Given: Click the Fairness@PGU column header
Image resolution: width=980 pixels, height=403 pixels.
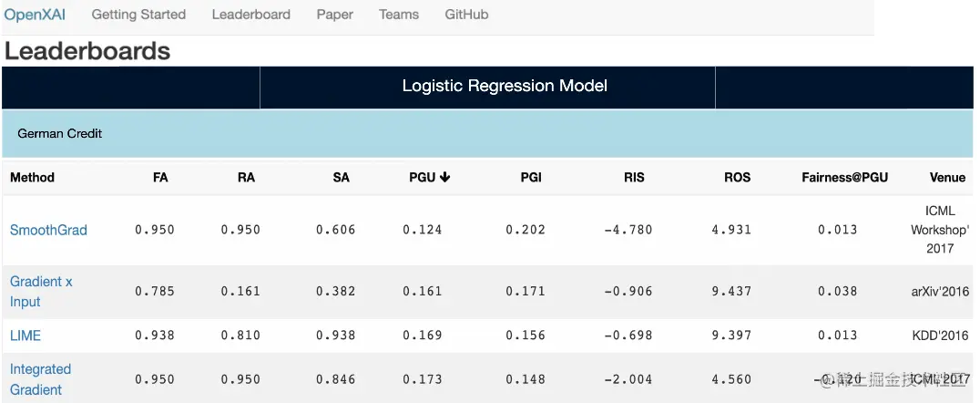Looking at the screenshot, I should 844,178.
